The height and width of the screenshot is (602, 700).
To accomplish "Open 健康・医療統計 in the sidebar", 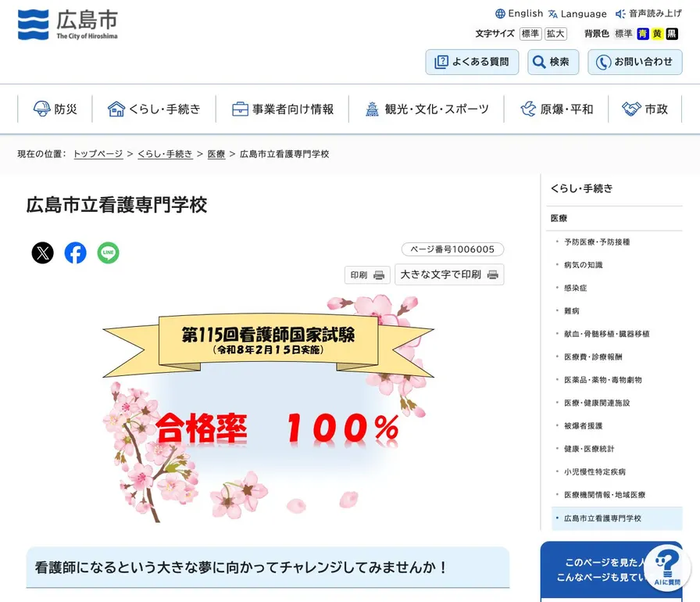I will coord(589,449).
